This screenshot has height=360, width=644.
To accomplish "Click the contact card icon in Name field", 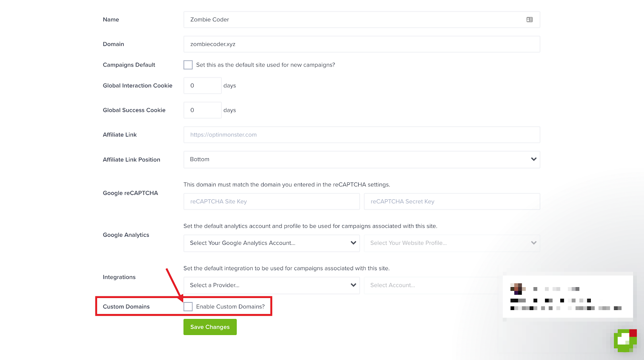I will click(x=529, y=20).
